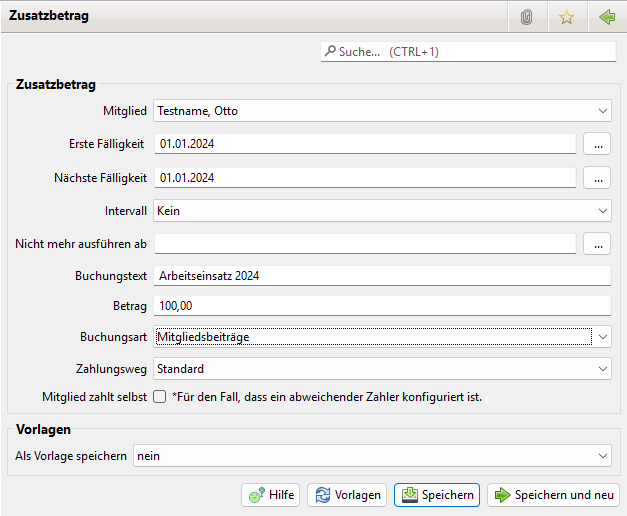Click the paperclip attachment icon
Viewport: 627px width, 516px height.
click(527, 17)
